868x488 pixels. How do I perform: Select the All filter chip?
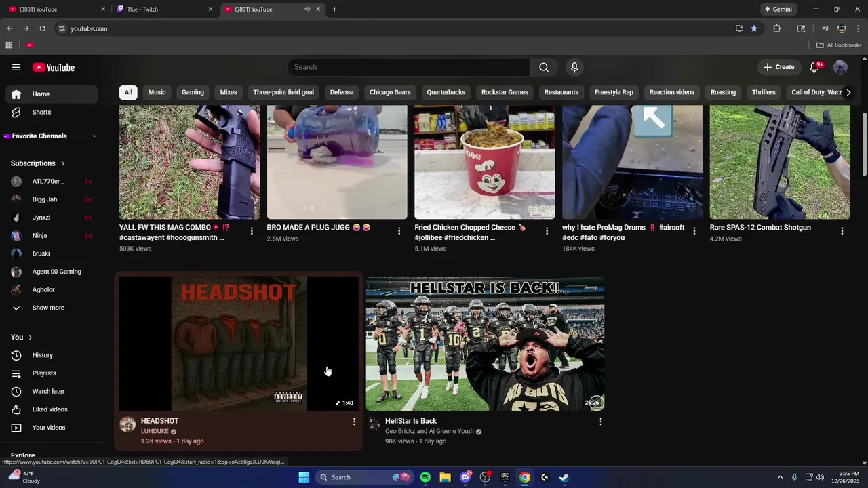pyautogui.click(x=128, y=92)
